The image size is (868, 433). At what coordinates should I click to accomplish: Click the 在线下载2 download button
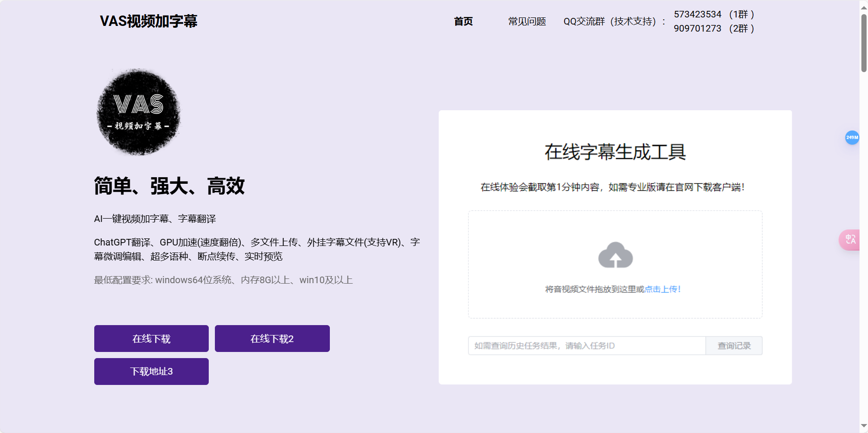coord(272,338)
